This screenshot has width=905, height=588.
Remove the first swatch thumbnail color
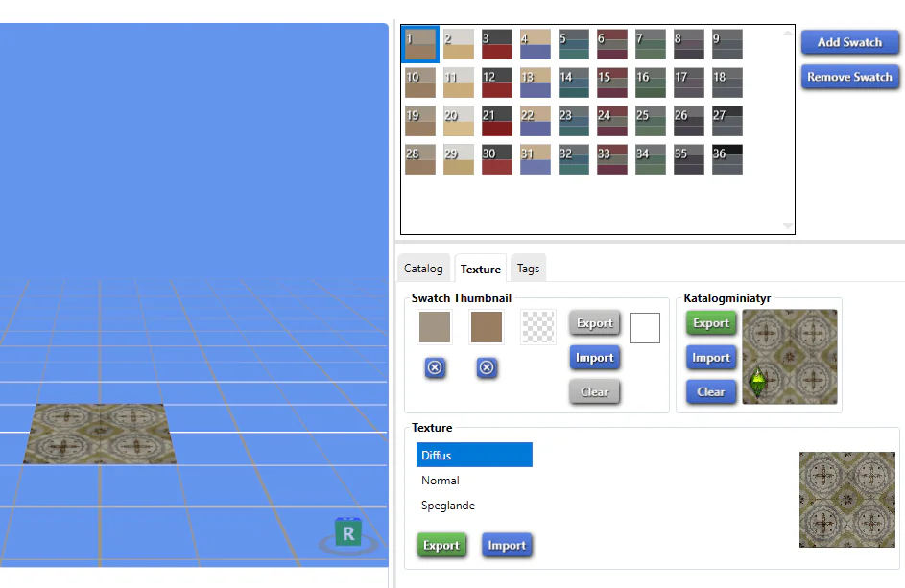[435, 367]
